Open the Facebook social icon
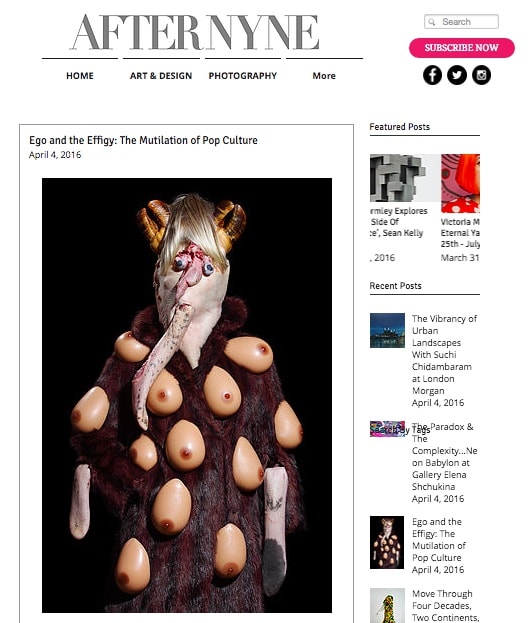The width and height of the screenshot is (532, 623). [432, 75]
